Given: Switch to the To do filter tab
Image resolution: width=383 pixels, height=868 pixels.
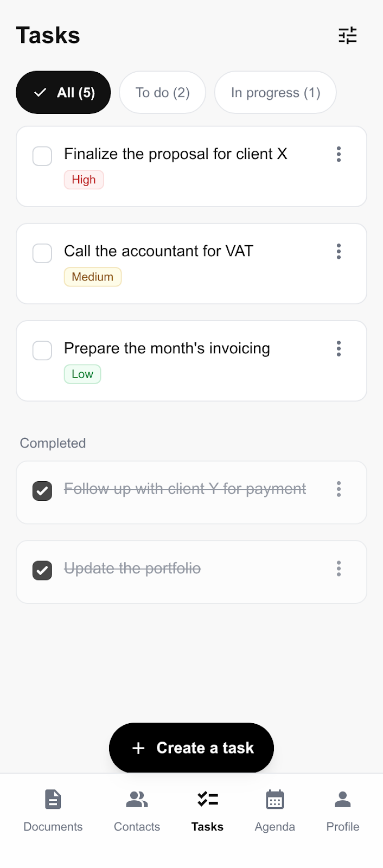Looking at the screenshot, I should [x=162, y=92].
